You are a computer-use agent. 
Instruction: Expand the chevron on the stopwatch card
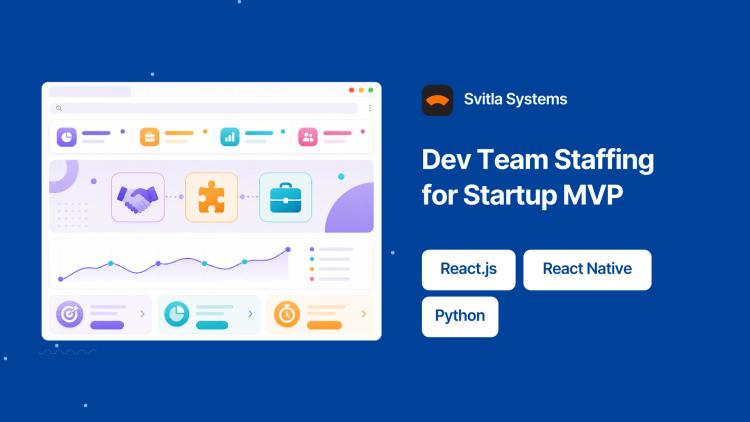pos(364,314)
